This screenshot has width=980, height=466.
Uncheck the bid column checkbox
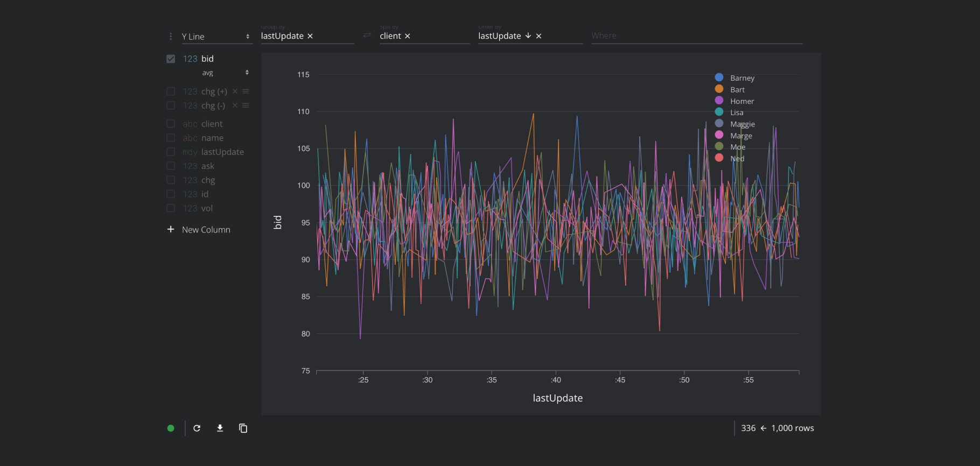pos(171,59)
